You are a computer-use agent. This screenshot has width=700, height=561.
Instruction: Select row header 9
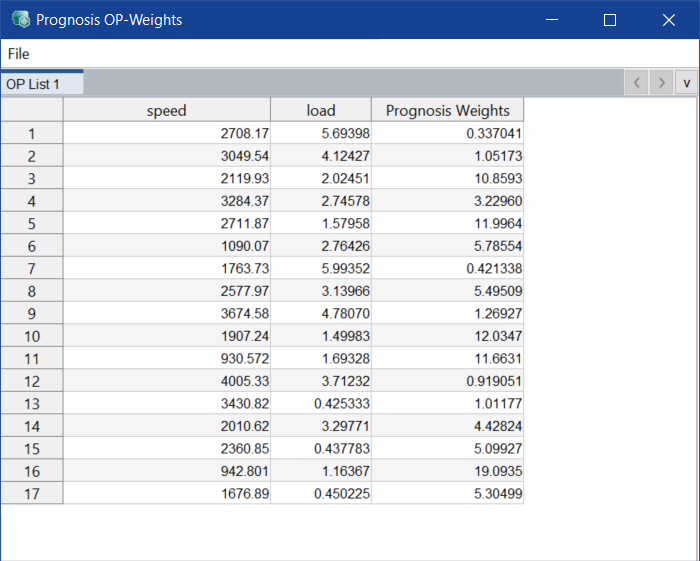click(32, 313)
